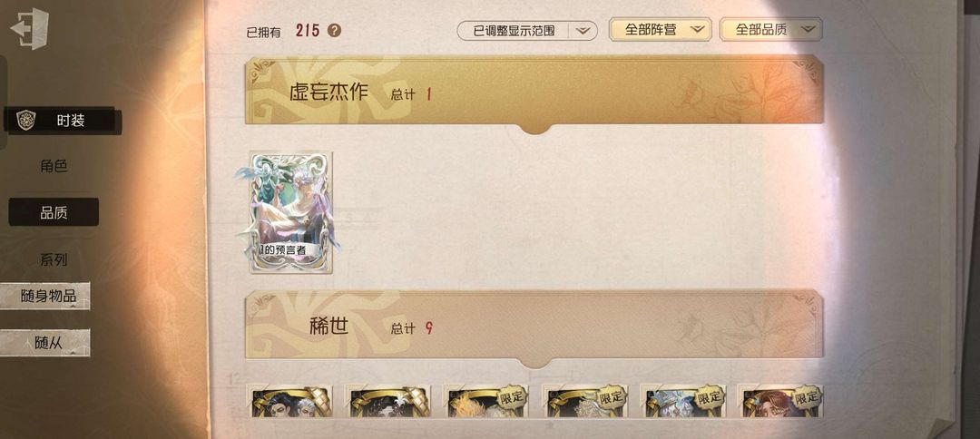980x439 pixels.
Task: Switch to the 角色 sort tab
Action: 54,166
